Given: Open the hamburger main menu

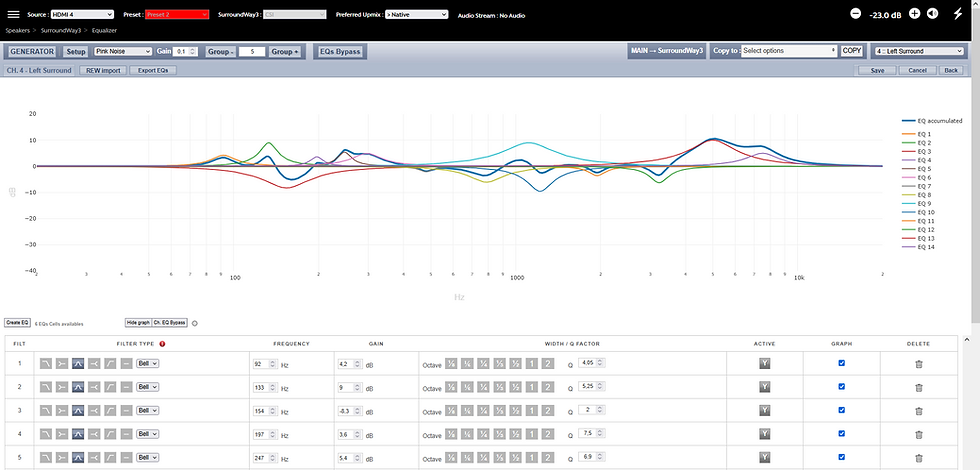Looking at the screenshot, I should click(13, 14).
